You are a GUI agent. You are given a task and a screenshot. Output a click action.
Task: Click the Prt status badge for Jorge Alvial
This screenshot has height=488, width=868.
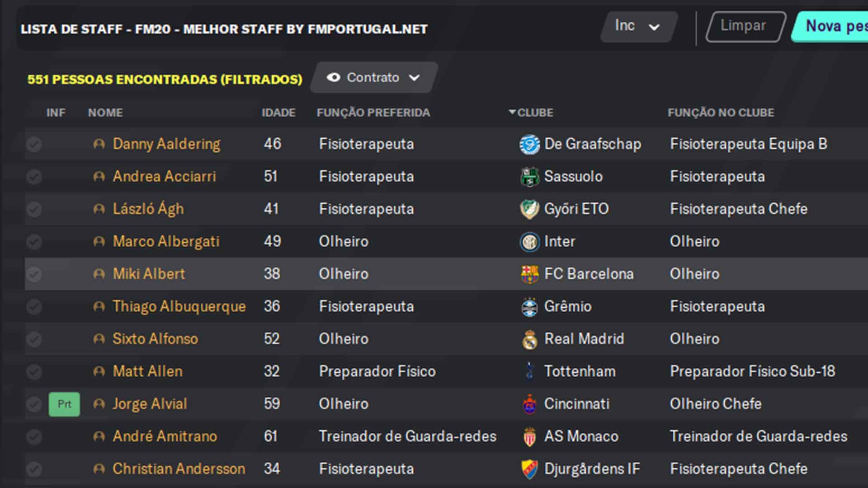(64, 404)
